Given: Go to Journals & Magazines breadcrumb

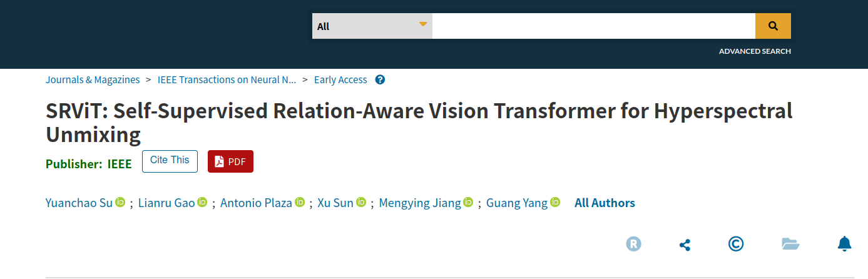Looking at the screenshot, I should click(93, 80).
